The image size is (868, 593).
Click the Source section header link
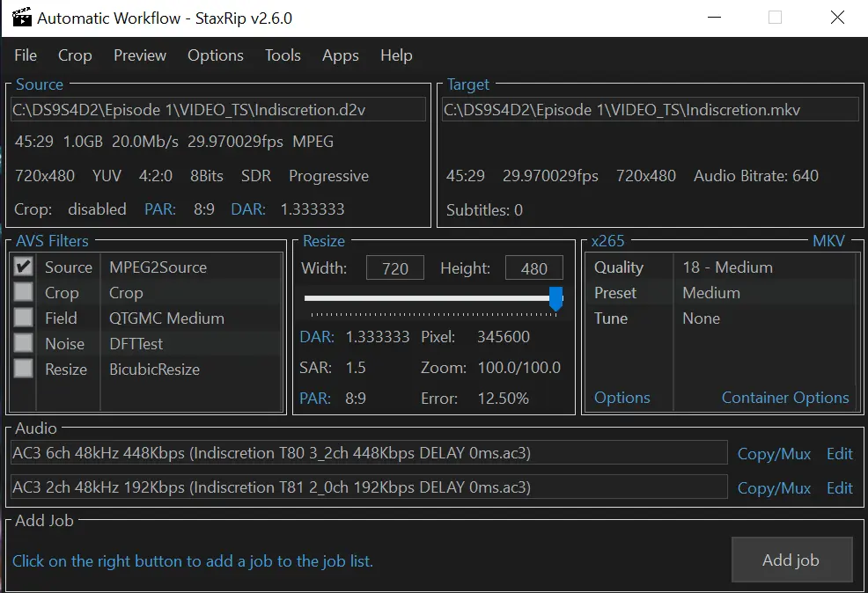(x=40, y=84)
